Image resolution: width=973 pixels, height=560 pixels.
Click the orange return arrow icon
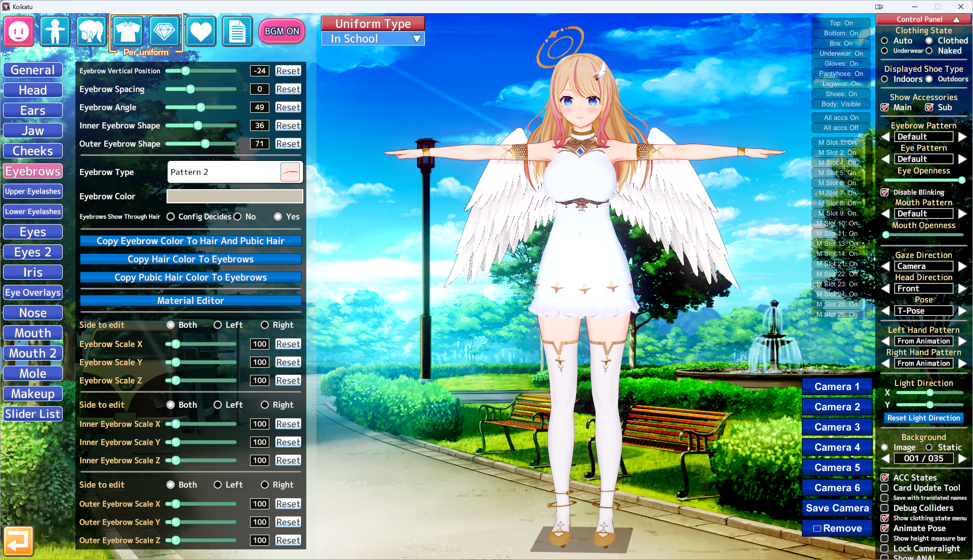coord(18,541)
